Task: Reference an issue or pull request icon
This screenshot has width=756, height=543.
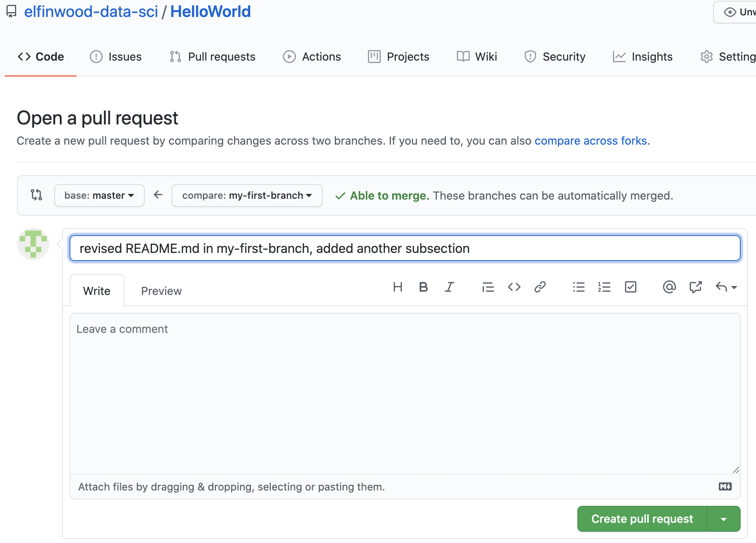Action: point(695,287)
